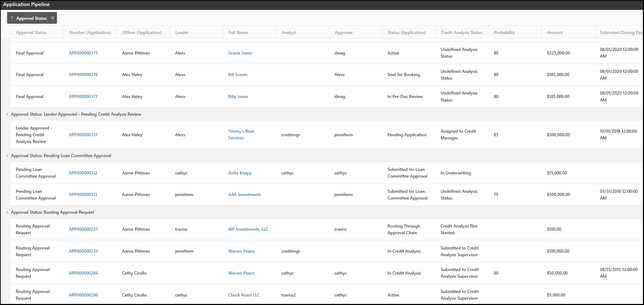The image size is (644, 305).
Task: Open the Gracie Jones record
Action: [240, 53]
